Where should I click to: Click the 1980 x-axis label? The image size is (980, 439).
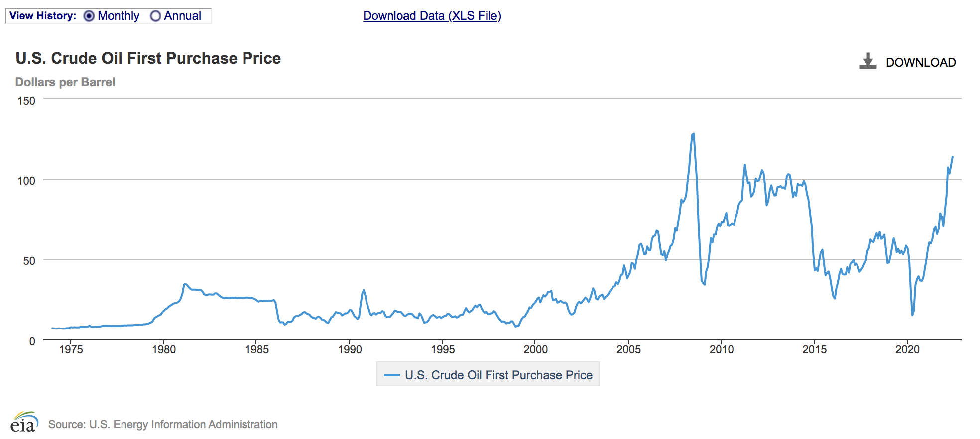(164, 350)
